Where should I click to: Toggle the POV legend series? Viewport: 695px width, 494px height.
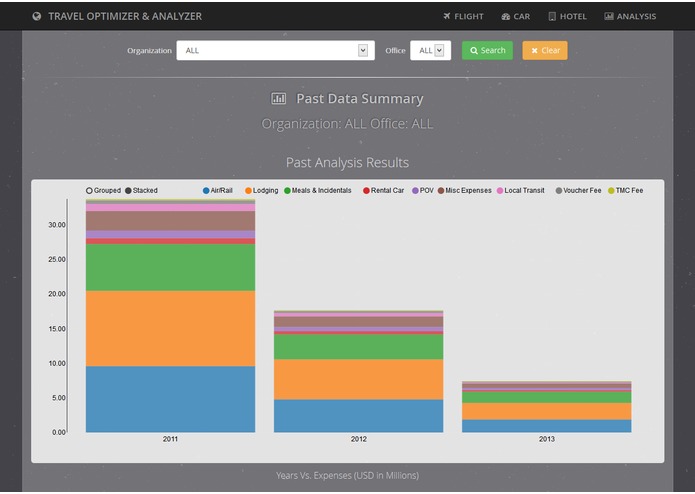tap(423, 191)
